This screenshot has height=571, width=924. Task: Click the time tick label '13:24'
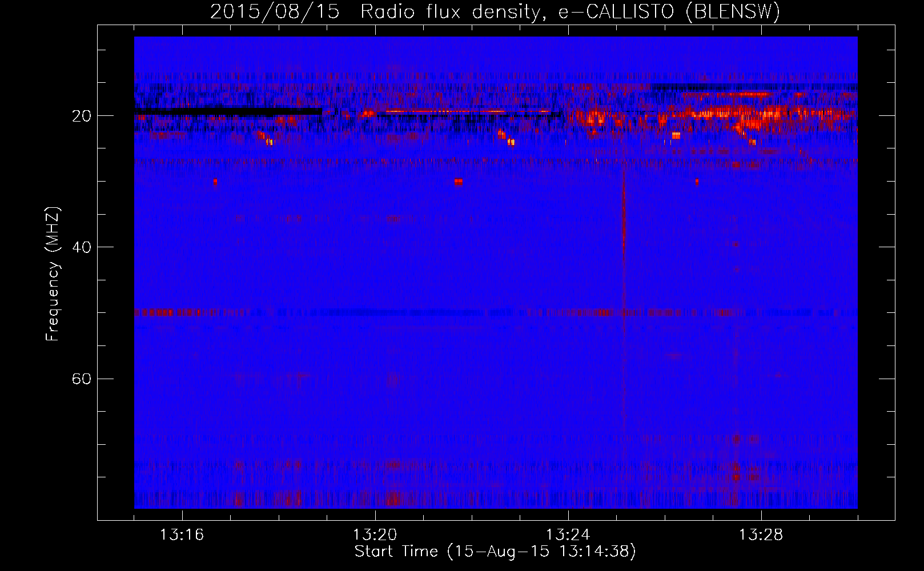click(568, 535)
